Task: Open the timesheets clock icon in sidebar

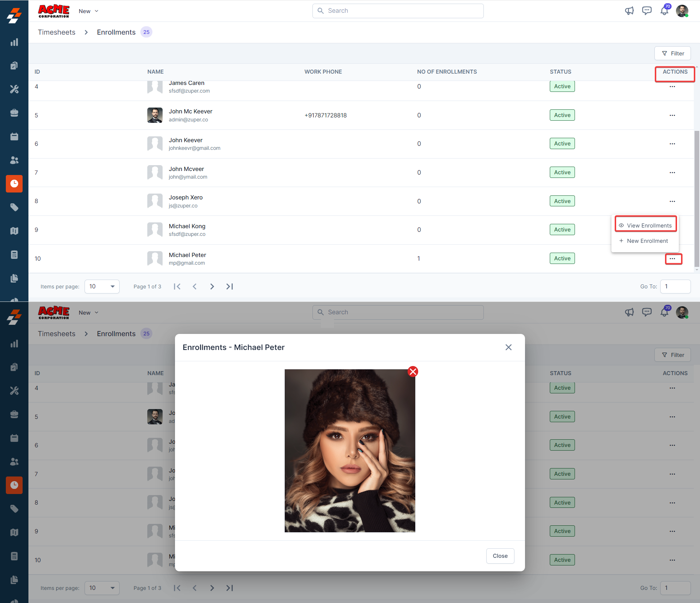Action: point(14,184)
